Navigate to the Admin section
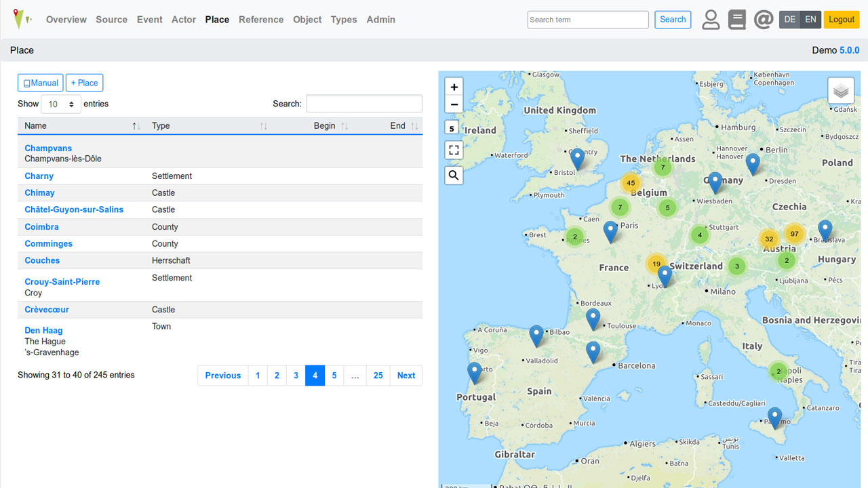Viewport: 868px width, 488px height. coord(380,20)
